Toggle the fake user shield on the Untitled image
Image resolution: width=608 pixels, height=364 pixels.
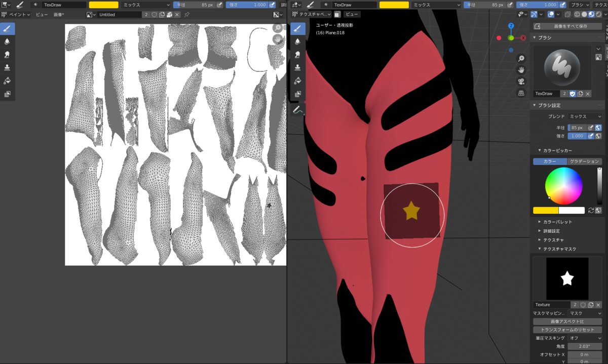pyautogui.click(x=154, y=14)
